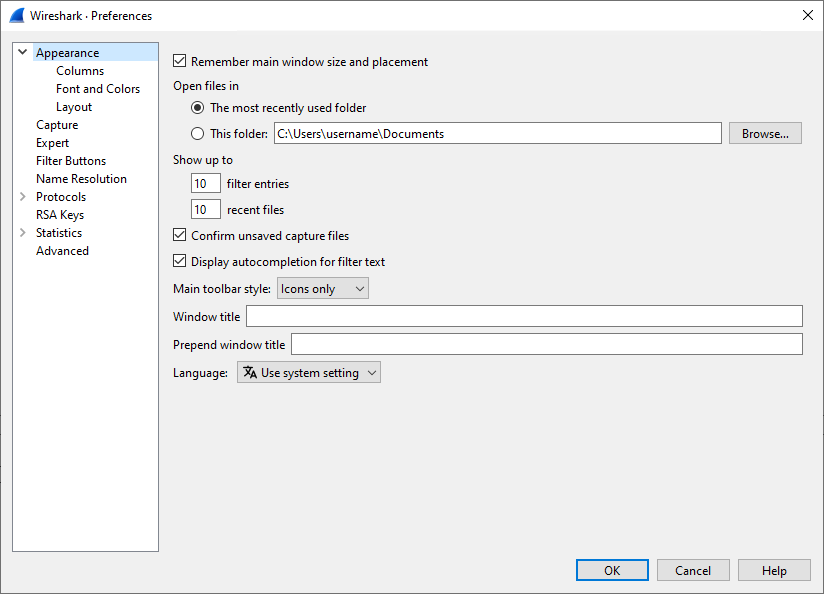
Task: Disable Display autocompletion for filter text
Action: [x=180, y=262]
